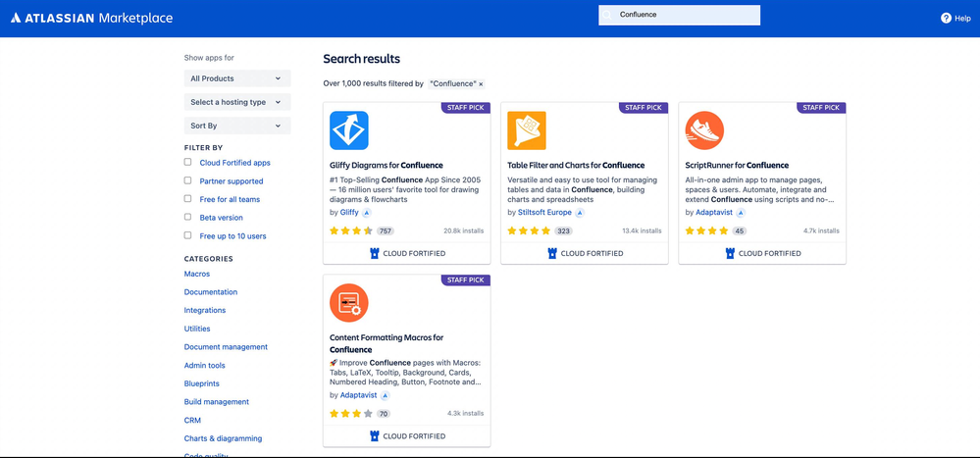The width and height of the screenshot is (980, 458).
Task: Tick the Partner supported checkbox
Action: (187, 179)
